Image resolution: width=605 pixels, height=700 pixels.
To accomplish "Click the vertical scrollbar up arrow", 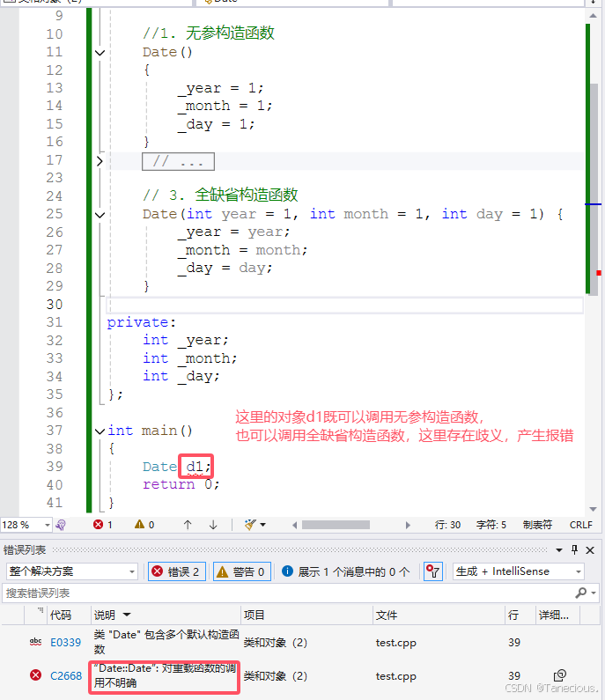I will click(x=594, y=16).
